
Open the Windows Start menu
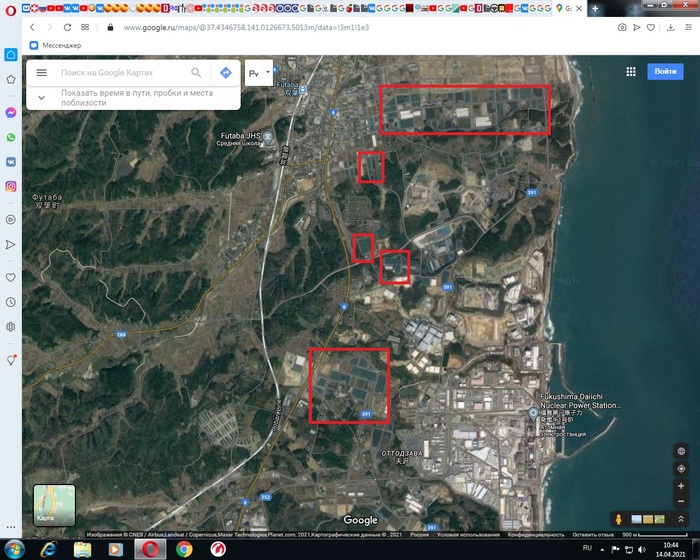14,549
